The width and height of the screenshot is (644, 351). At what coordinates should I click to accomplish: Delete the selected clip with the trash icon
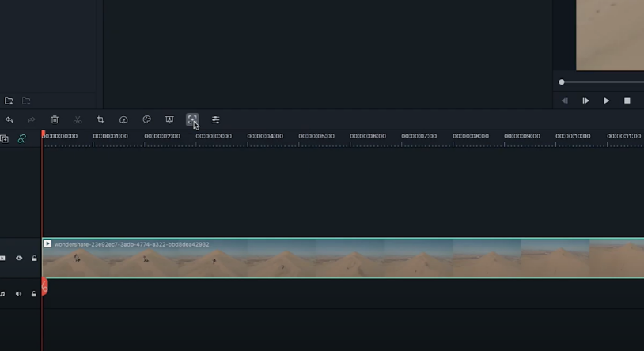coord(55,120)
